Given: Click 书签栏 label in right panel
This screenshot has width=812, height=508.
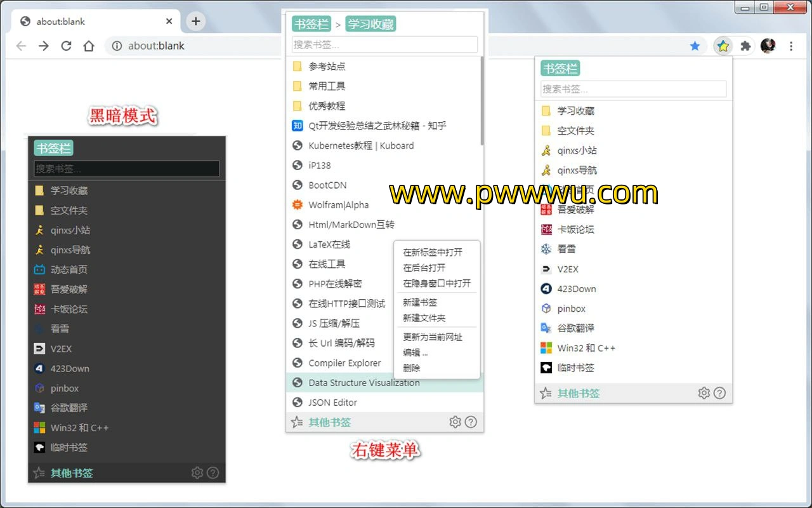Looking at the screenshot, I should click(560, 69).
